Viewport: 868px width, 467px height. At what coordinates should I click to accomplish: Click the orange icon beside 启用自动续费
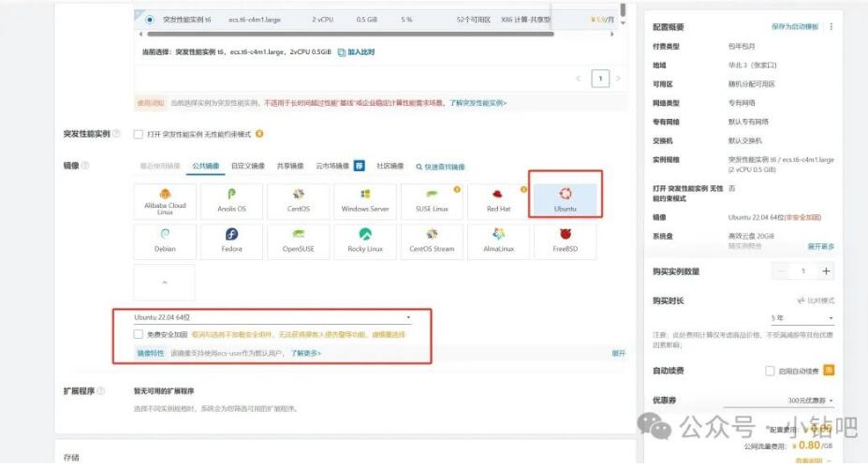point(829,371)
